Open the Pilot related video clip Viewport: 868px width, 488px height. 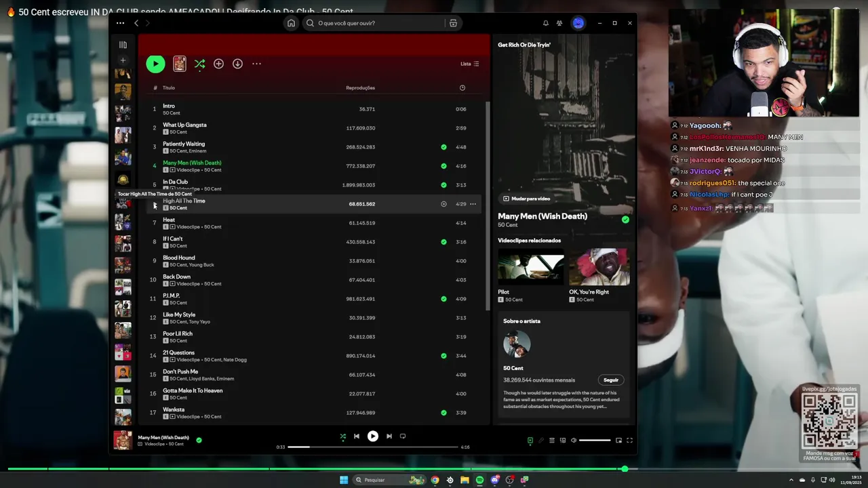click(x=531, y=266)
